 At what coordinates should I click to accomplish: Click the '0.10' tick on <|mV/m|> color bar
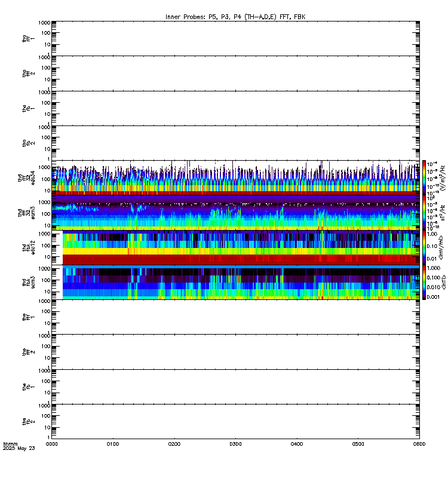pyautogui.click(x=431, y=246)
